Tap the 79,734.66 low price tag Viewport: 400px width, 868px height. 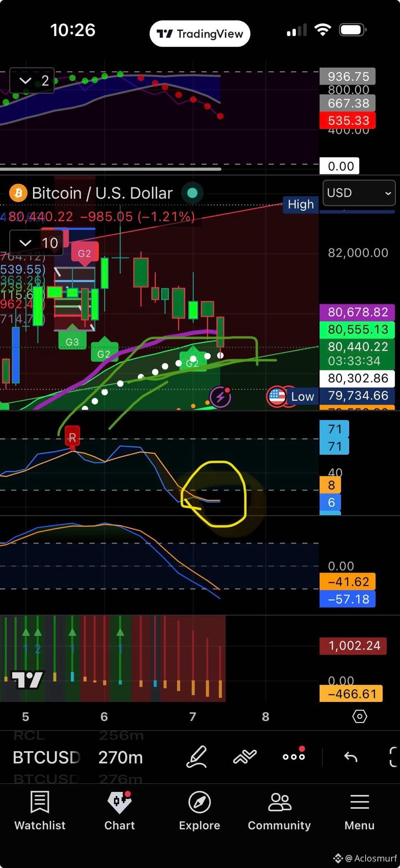coord(357,396)
